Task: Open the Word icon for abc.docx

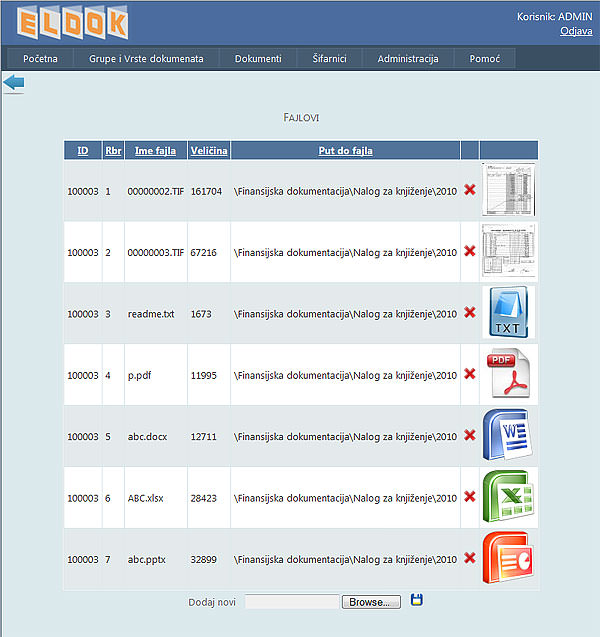Action: pyautogui.click(x=508, y=436)
